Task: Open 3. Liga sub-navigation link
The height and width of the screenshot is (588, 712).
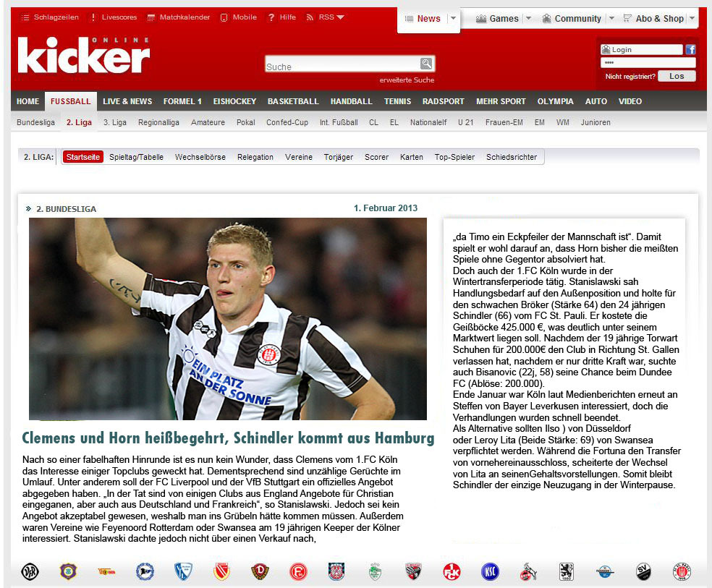Action: click(115, 122)
